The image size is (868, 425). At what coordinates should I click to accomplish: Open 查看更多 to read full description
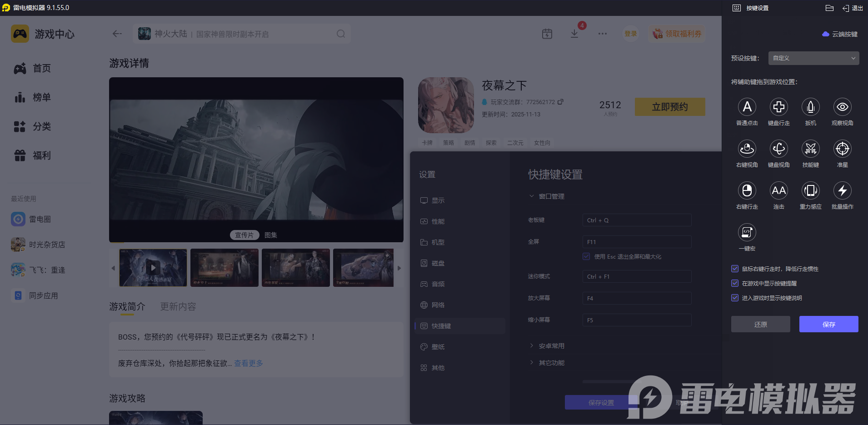248,363
